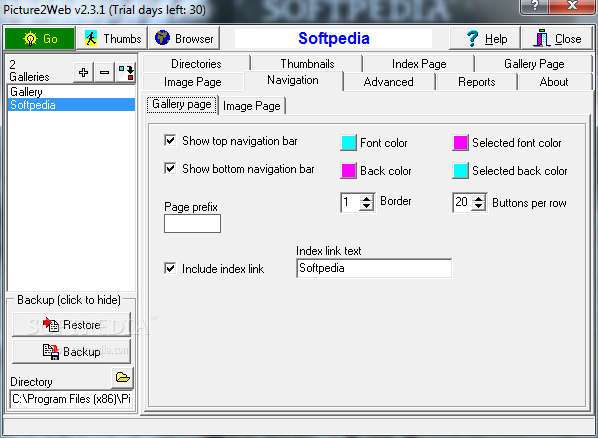Increase the Border value
The height and width of the screenshot is (438, 598).
tap(367, 199)
